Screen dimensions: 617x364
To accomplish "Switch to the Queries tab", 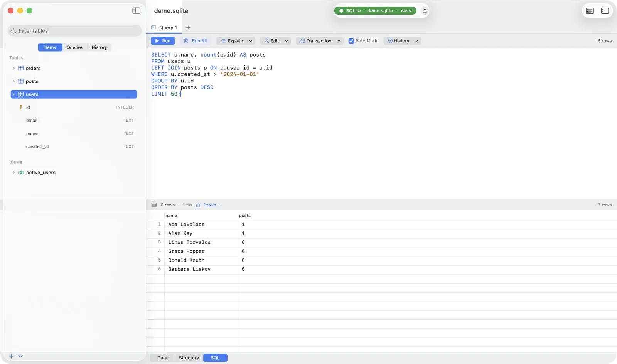I will [x=75, y=47].
